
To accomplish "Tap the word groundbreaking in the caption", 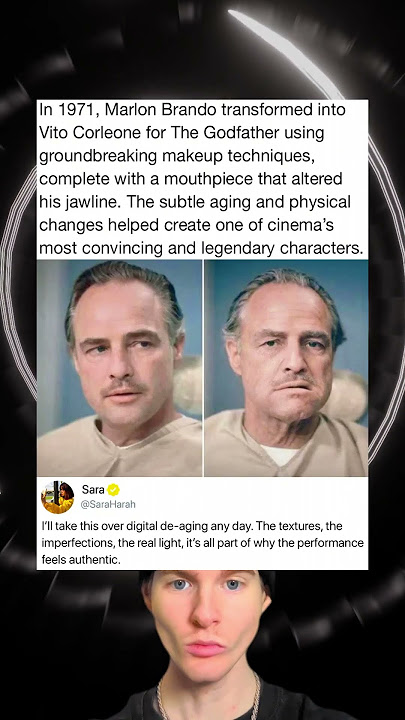I will point(98,157).
